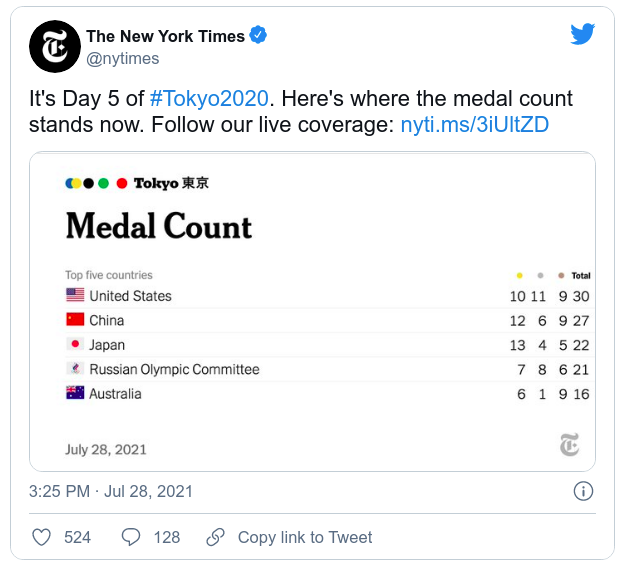622x569 pixels.
Task: Click the Australia flag icon
Action: (x=75, y=394)
